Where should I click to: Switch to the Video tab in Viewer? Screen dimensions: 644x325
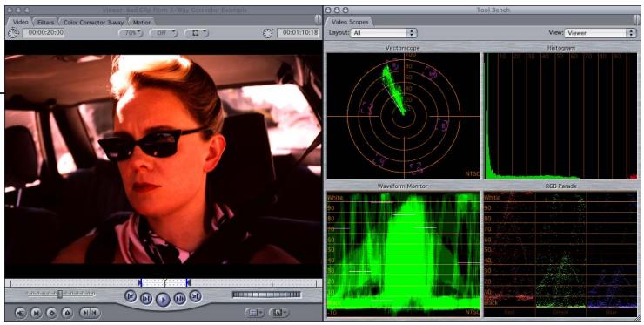click(x=21, y=22)
